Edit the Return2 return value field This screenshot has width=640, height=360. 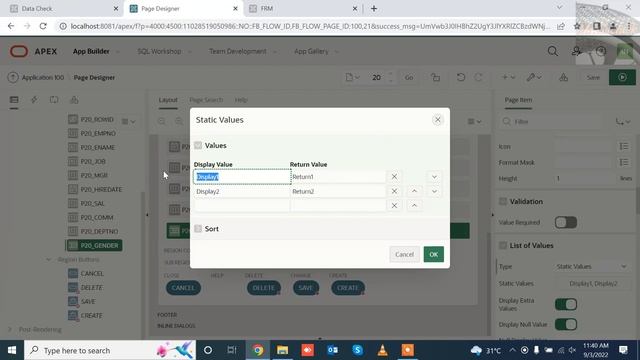click(338, 191)
